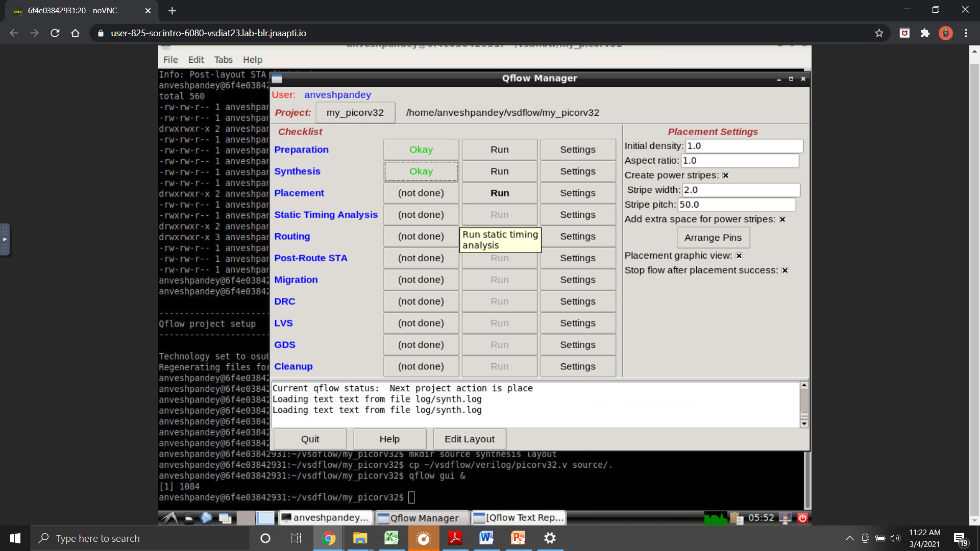Open Google Chrome from the Windows taskbar
The height and width of the screenshot is (551, 980).
point(328,538)
